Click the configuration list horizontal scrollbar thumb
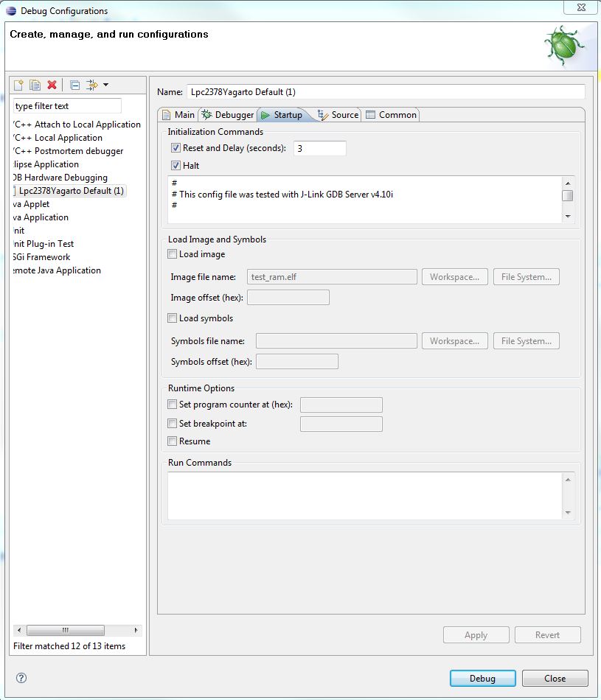The height and width of the screenshot is (700, 601). click(66, 630)
